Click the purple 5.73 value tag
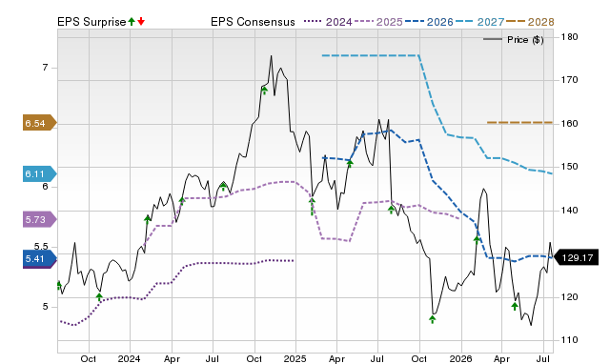 click(39, 219)
